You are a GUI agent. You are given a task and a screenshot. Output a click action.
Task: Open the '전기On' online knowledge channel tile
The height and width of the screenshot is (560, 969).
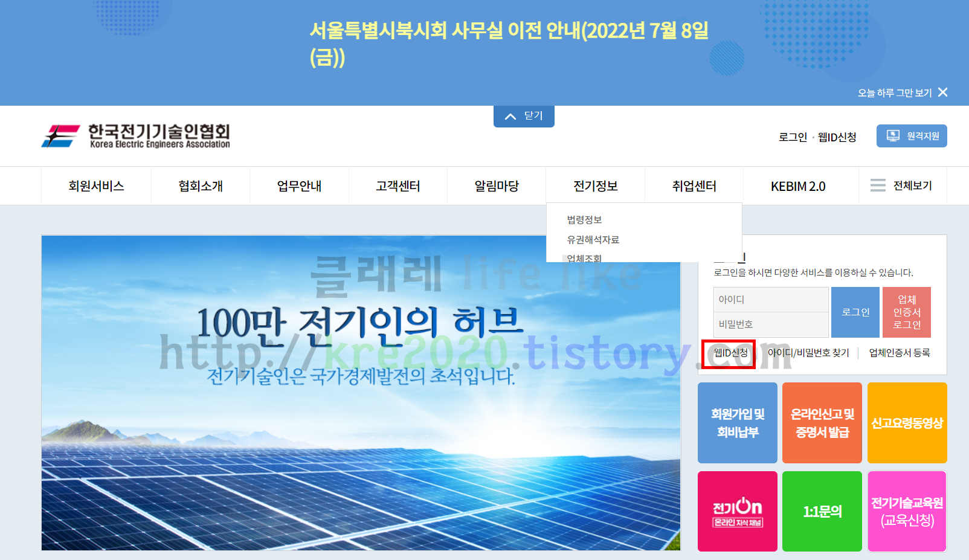[738, 511]
